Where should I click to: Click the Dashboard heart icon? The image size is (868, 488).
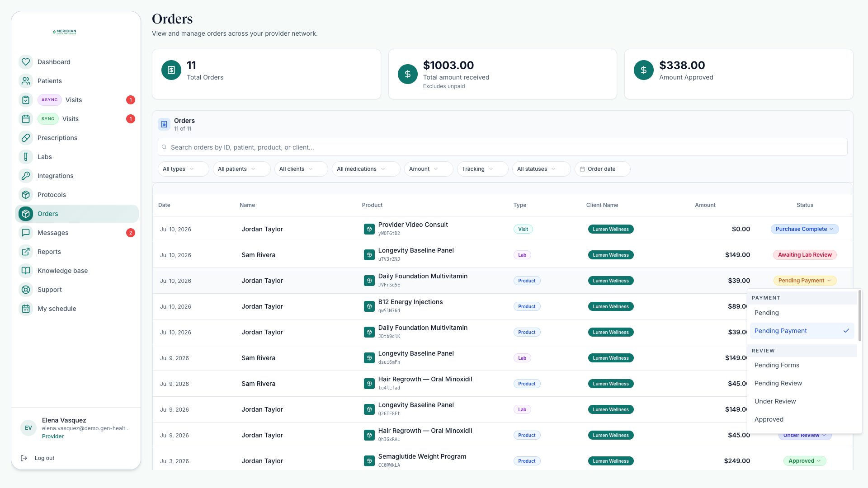[x=26, y=62]
